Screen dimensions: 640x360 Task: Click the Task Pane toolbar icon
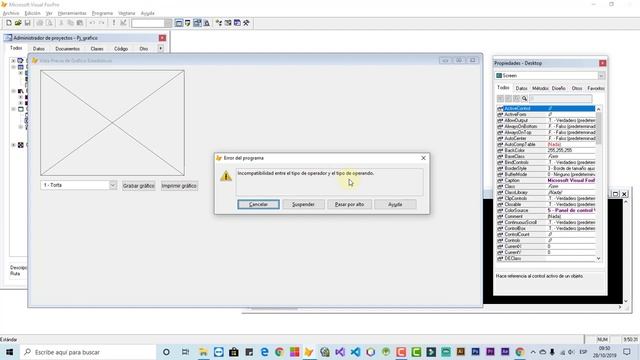[x=237, y=23]
